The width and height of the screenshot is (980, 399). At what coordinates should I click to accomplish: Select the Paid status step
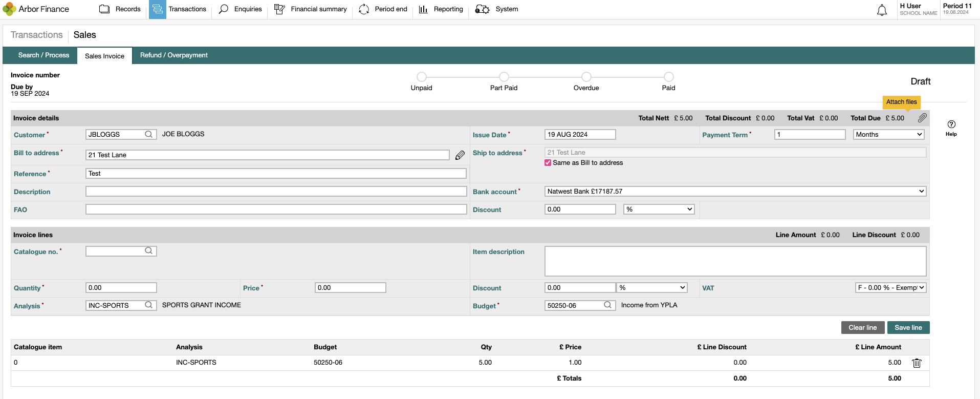(x=669, y=77)
